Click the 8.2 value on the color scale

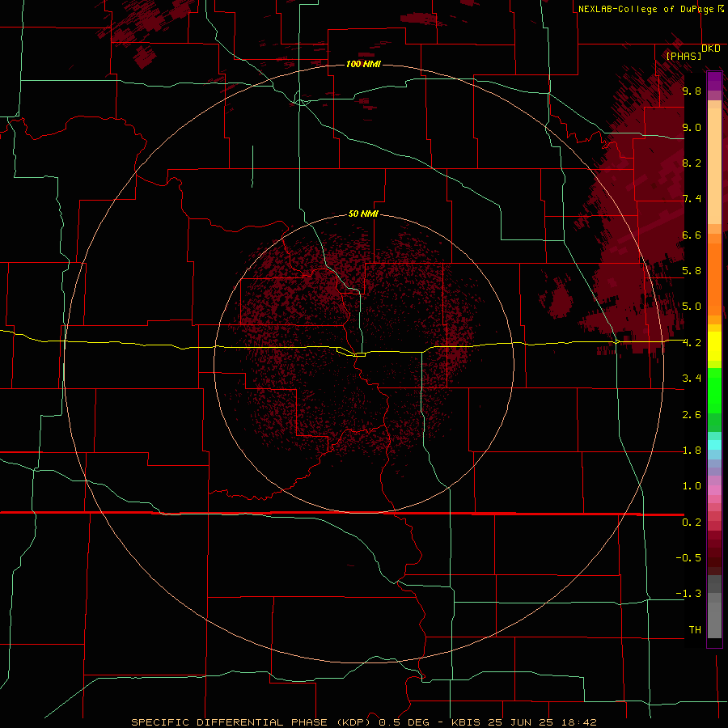[692, 163]
